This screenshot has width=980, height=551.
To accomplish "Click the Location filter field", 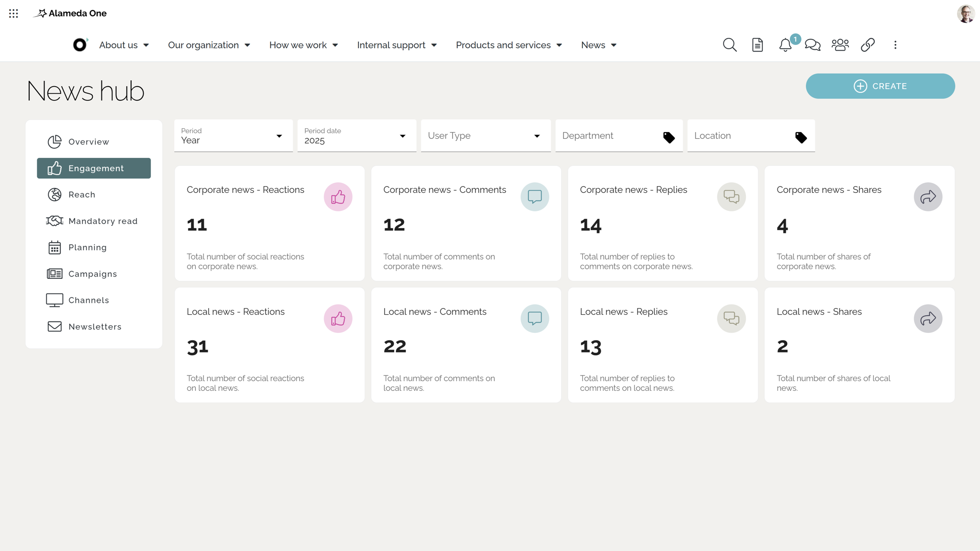I will tap(751, 136).
